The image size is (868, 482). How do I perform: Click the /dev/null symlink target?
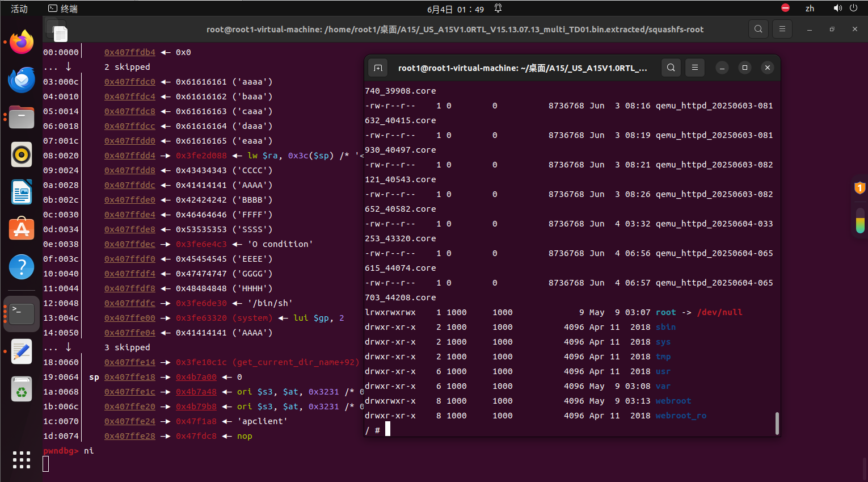[719, 312]
